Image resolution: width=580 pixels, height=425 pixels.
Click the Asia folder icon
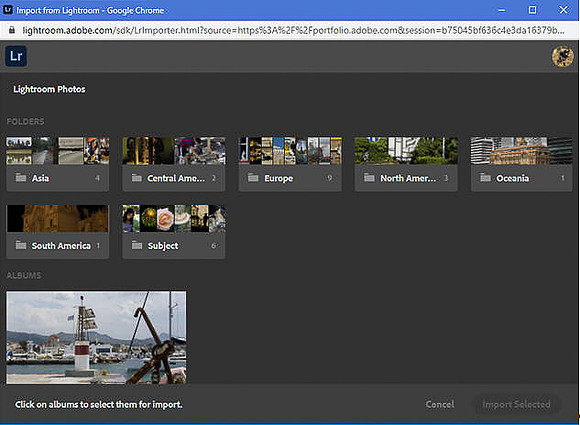[x=21, y=178]
